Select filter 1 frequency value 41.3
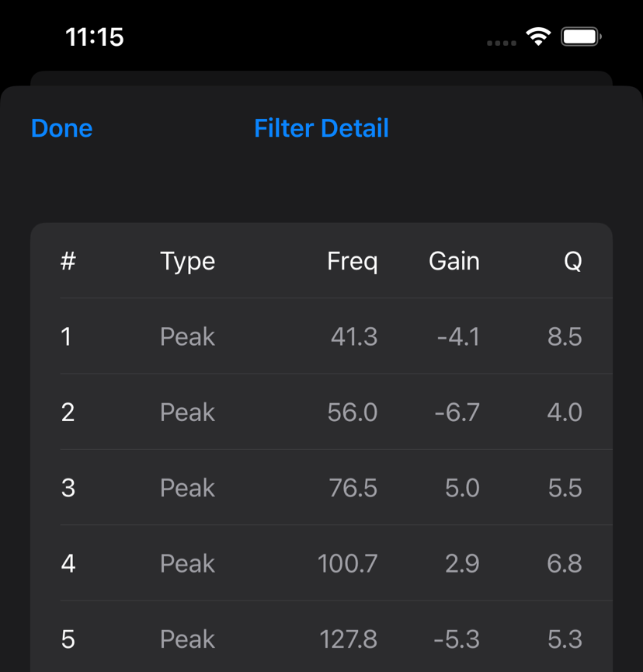Screen dimensions: 643x672 (353, 336)
